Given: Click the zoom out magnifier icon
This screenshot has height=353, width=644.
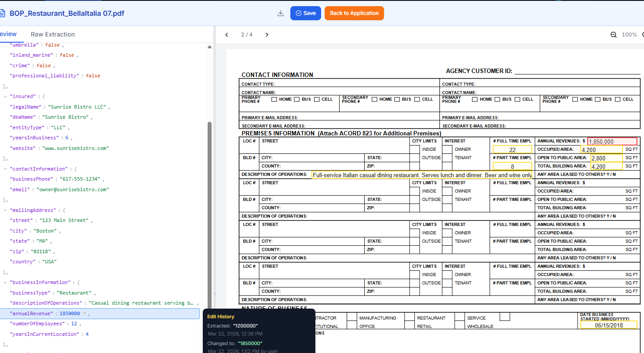Looking at the screenshot, I should [x=613, y=34].
